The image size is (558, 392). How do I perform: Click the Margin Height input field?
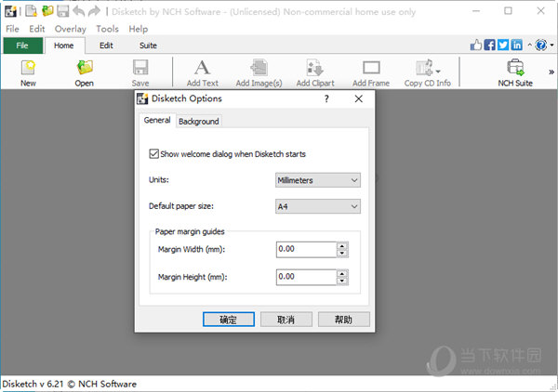tap(306, 277)
